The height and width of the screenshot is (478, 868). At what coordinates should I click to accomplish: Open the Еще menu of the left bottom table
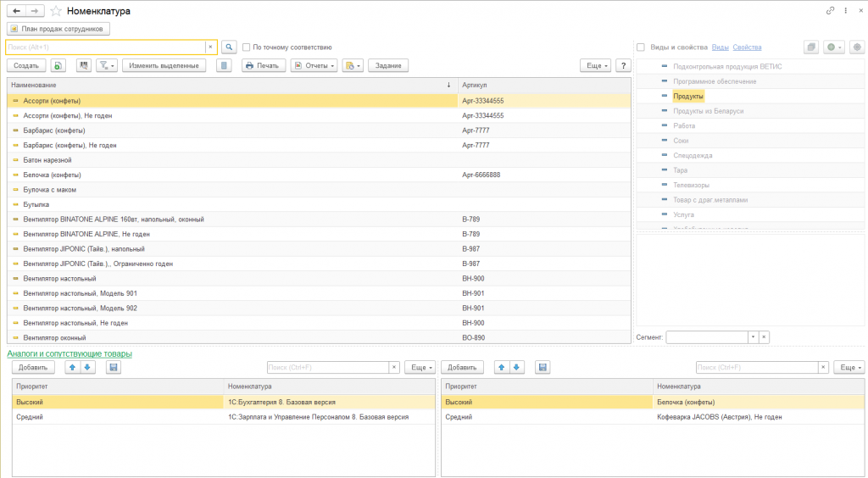click(420, 367)
